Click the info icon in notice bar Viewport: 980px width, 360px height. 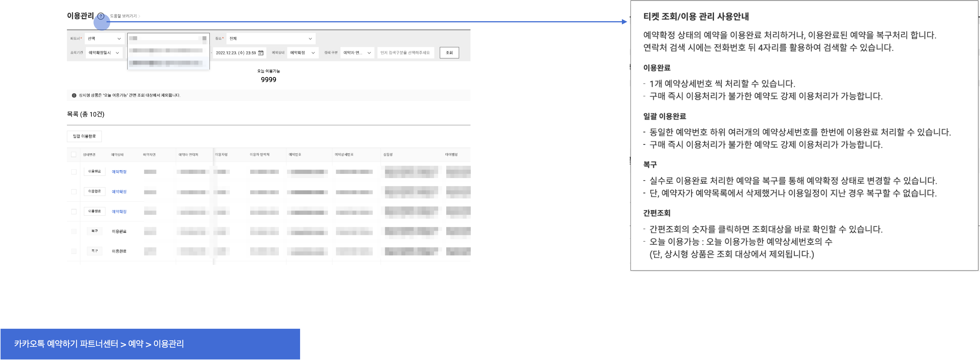coord(74,95)
